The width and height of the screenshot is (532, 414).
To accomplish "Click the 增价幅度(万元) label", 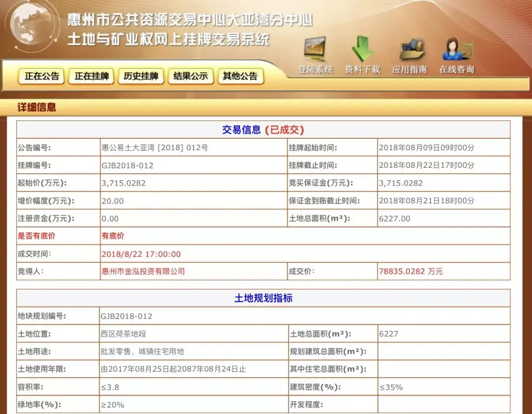I will (46, 201).
